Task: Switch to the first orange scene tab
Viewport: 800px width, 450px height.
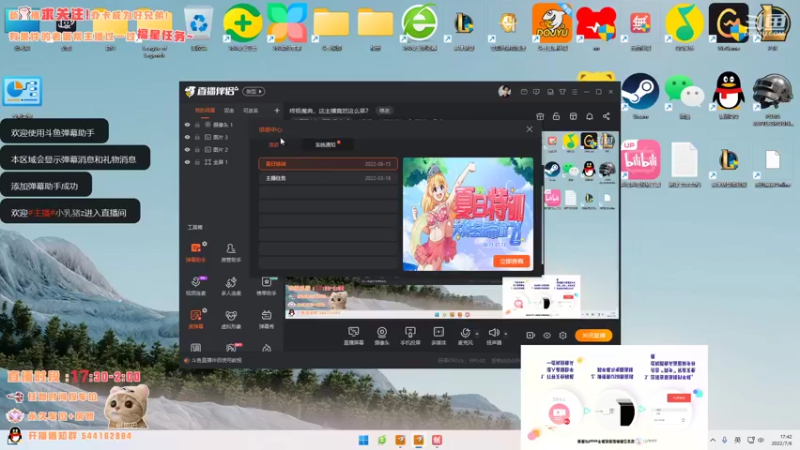Action: (205, 110)
